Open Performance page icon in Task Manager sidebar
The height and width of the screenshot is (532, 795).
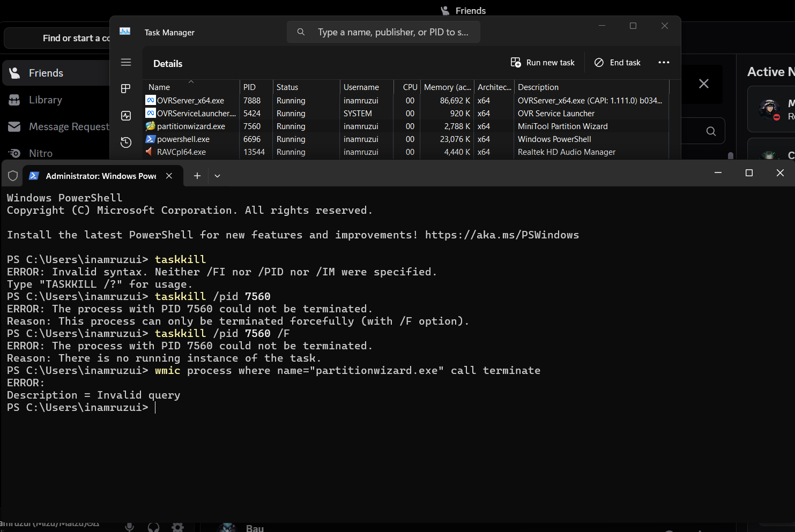coord(126,116)
